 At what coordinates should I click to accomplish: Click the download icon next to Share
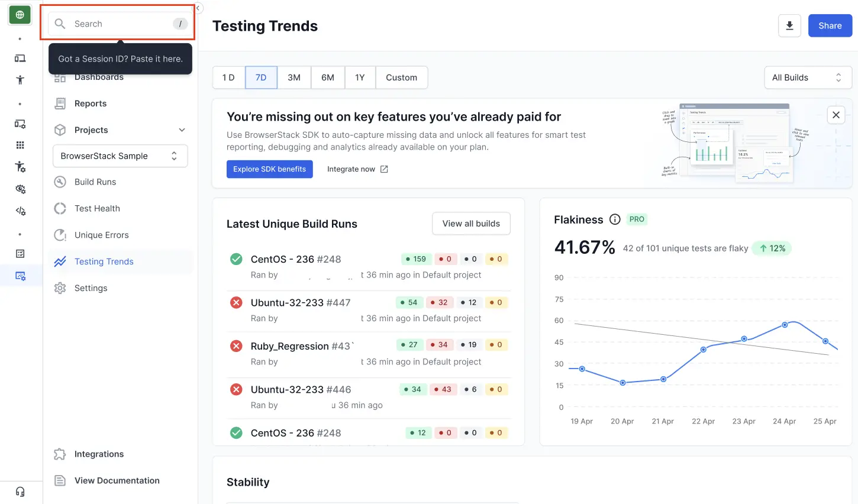coord(789,25)
